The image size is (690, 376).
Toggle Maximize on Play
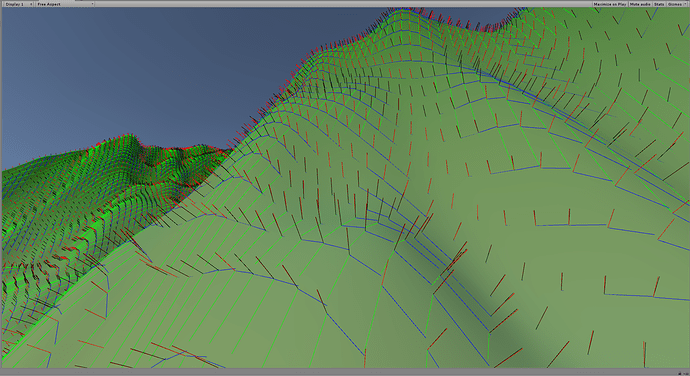(609, 4)
